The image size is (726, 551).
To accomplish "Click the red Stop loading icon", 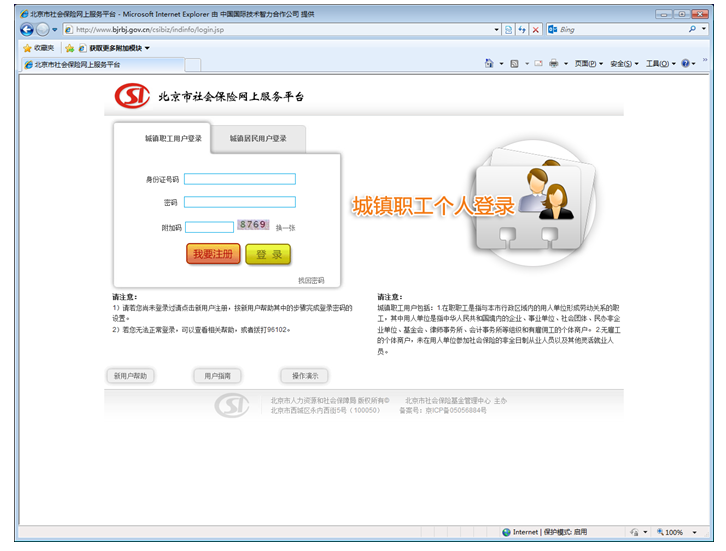I will pyautogui.click(x=536, y=30).
